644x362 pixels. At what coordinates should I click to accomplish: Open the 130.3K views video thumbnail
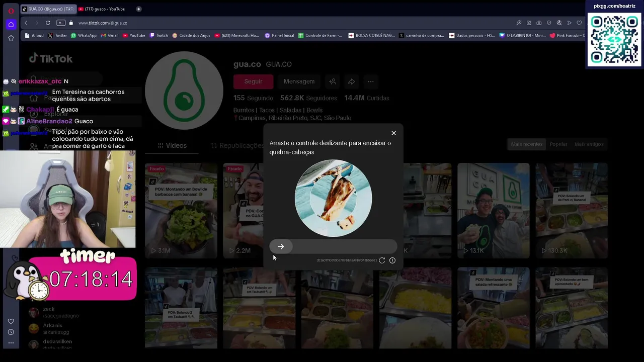pyautogui.click(x=572, y=211)
